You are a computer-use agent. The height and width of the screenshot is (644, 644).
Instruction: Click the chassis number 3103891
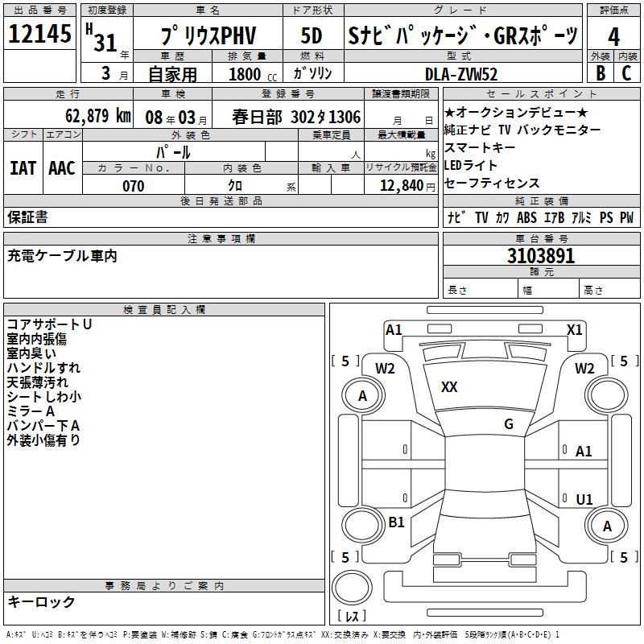pos(541,256)
